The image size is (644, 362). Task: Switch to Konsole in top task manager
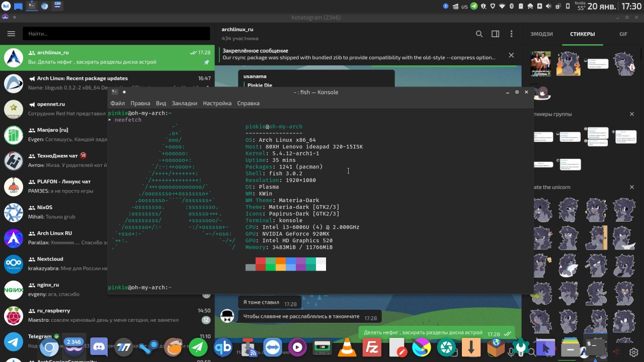[x=31, y=6]
